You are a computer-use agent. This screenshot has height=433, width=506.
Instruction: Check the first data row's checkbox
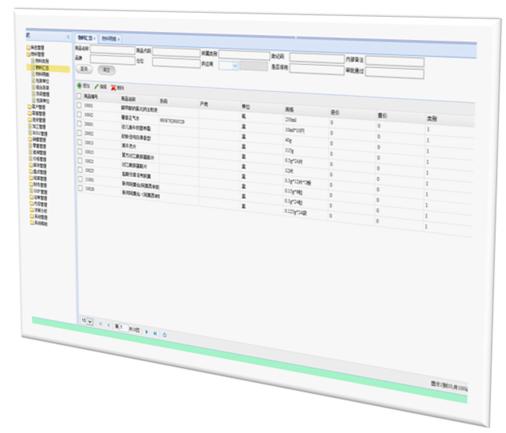[79, 105]
